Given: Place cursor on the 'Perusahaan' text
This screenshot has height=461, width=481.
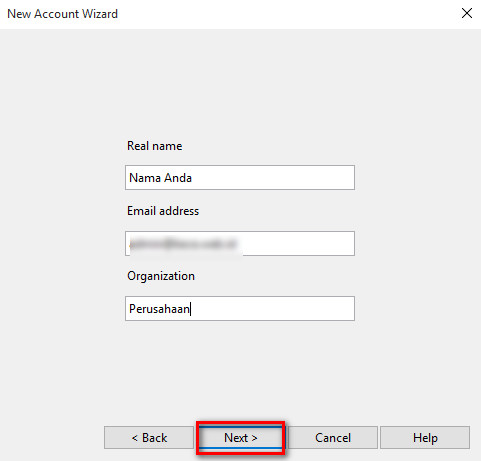Looking at the screenshot, I should coord(159,309).
